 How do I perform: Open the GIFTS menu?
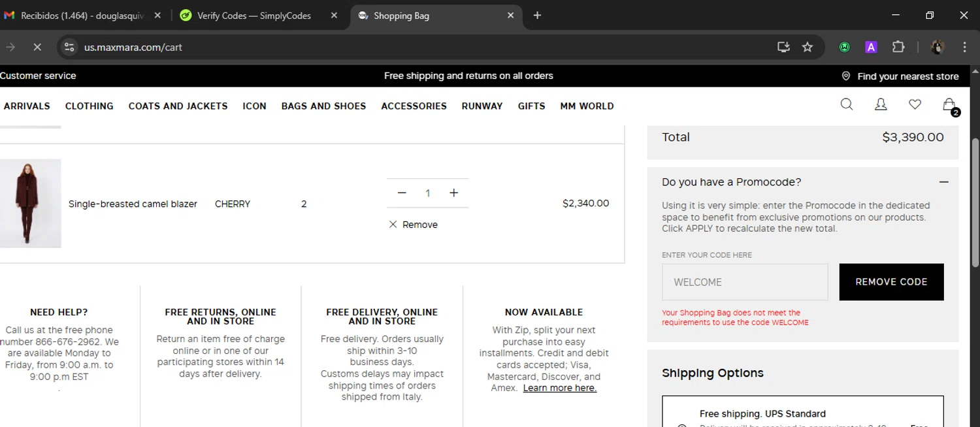pyautogui.click(x=532, y=106)
